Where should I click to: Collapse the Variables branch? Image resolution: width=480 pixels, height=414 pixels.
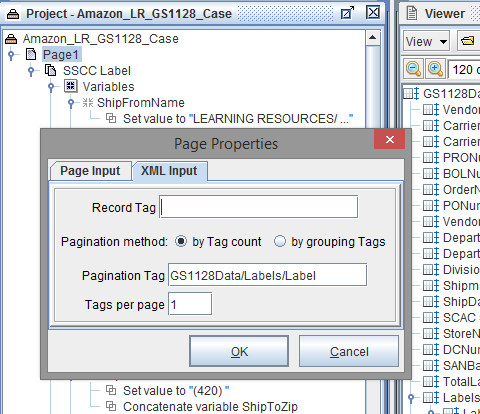[x=51, y=87]
